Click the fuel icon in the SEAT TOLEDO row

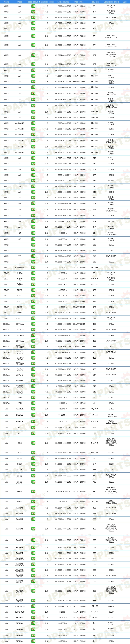33,318
